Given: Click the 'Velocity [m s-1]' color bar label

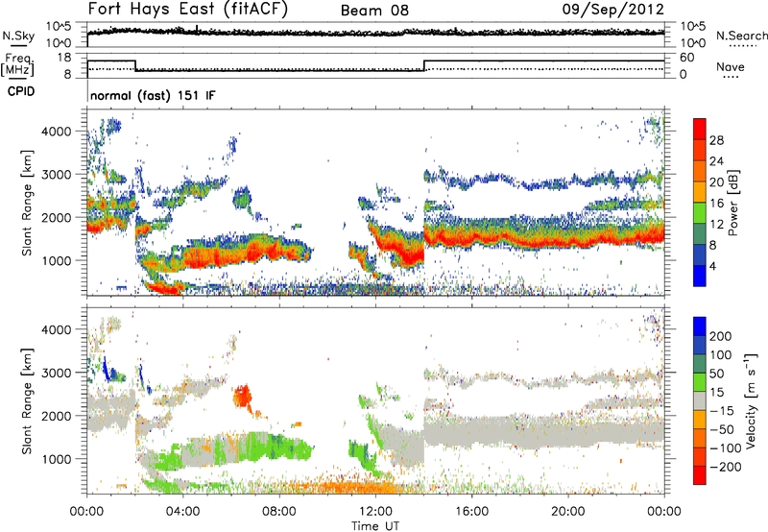Looking at the screenshot, I should pos(751,400).
